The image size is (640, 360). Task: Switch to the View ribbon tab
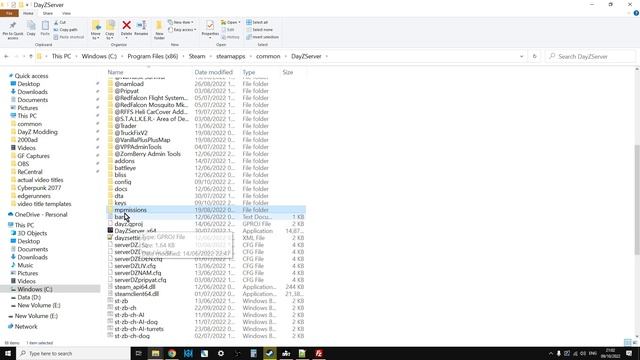[x=66, y=13]
